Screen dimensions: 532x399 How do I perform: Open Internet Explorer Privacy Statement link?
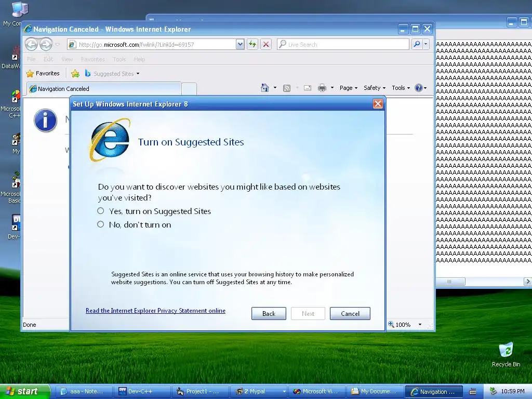(x=155, y=311)
